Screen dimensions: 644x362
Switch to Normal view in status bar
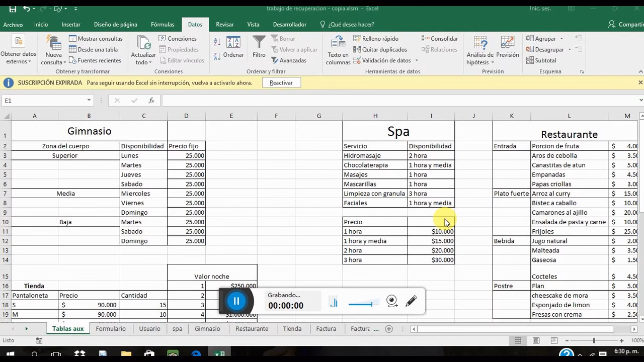(518, 341)
